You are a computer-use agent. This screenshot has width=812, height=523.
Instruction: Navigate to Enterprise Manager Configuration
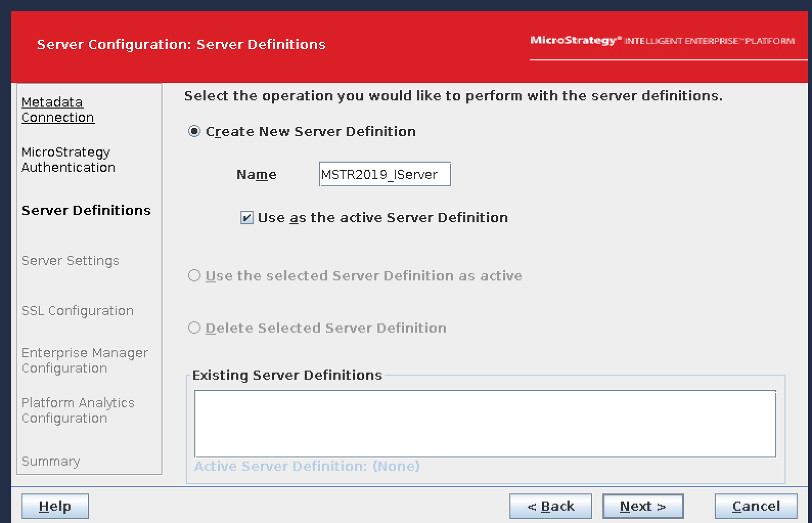click(x=84, y=361)
